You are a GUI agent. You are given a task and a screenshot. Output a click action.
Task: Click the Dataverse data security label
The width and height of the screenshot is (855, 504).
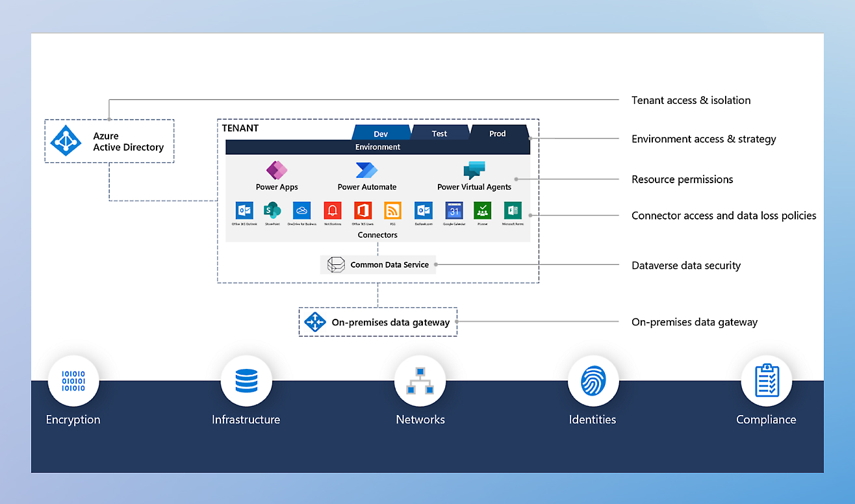pyautogui.click(x=686, y=266)
